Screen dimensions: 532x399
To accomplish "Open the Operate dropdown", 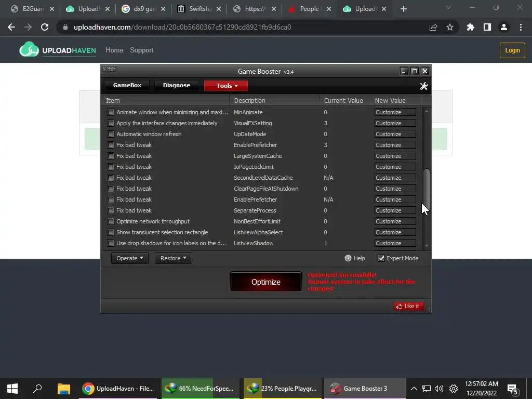I will [129, 258].
